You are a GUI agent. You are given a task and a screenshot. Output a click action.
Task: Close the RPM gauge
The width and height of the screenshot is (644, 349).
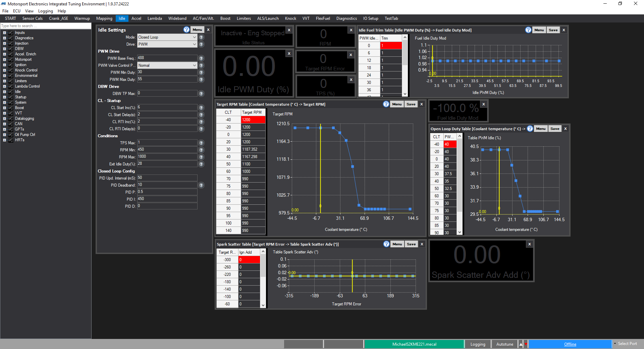[351, 30]
